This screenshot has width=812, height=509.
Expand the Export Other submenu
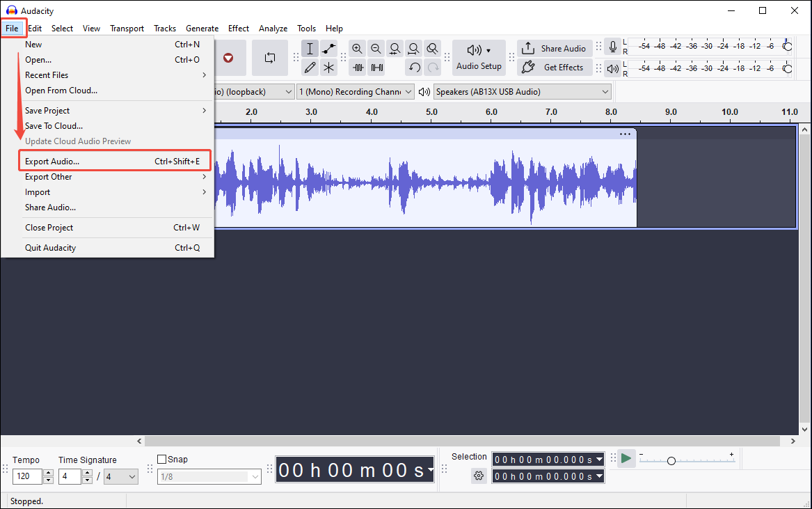115,177
